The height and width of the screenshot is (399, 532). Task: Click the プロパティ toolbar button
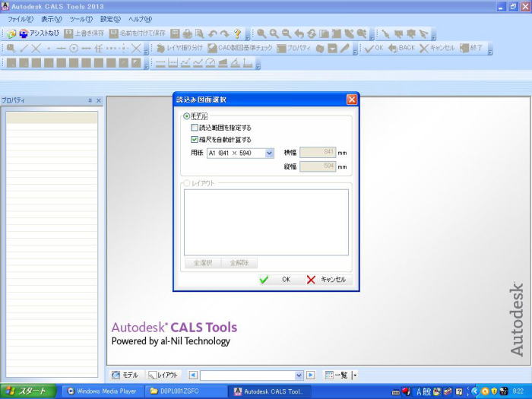point(294,48)
